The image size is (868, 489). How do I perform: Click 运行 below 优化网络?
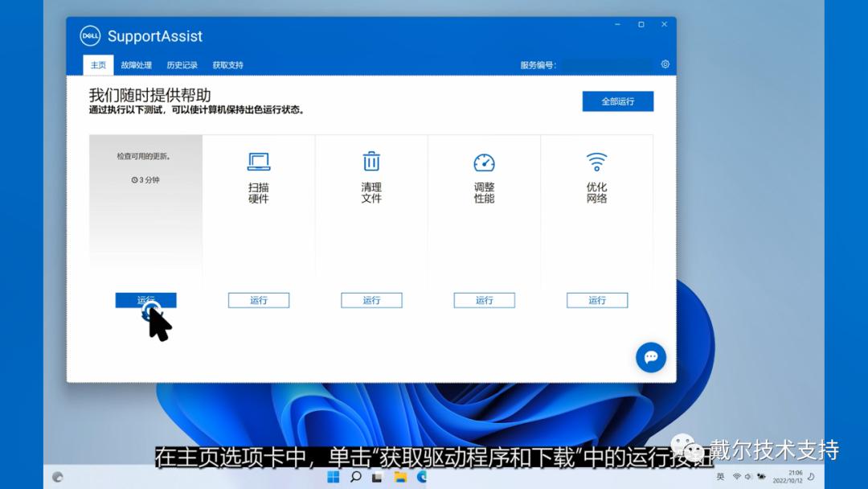point(596,300)
